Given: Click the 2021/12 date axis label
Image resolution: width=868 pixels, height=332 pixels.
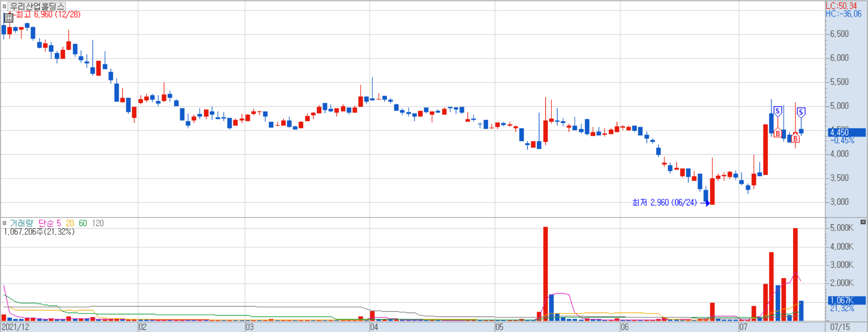Looking at the screenshot, I should tap(16, 327).
